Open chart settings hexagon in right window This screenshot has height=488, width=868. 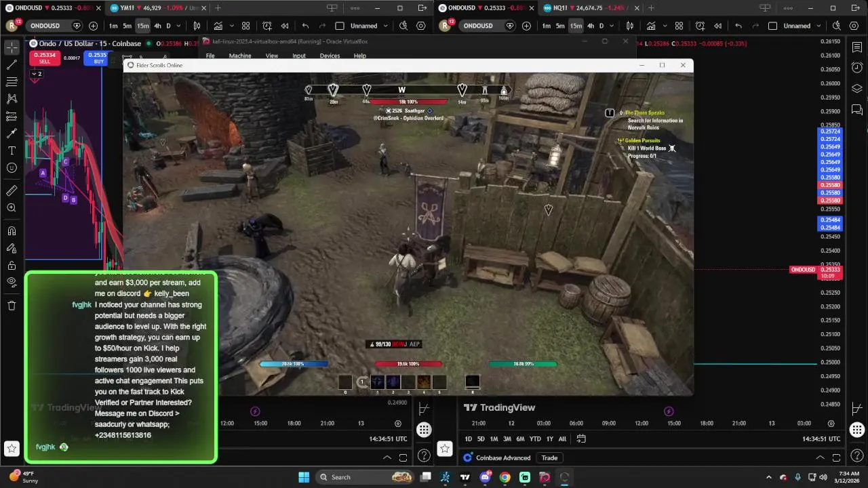(854, 26)
